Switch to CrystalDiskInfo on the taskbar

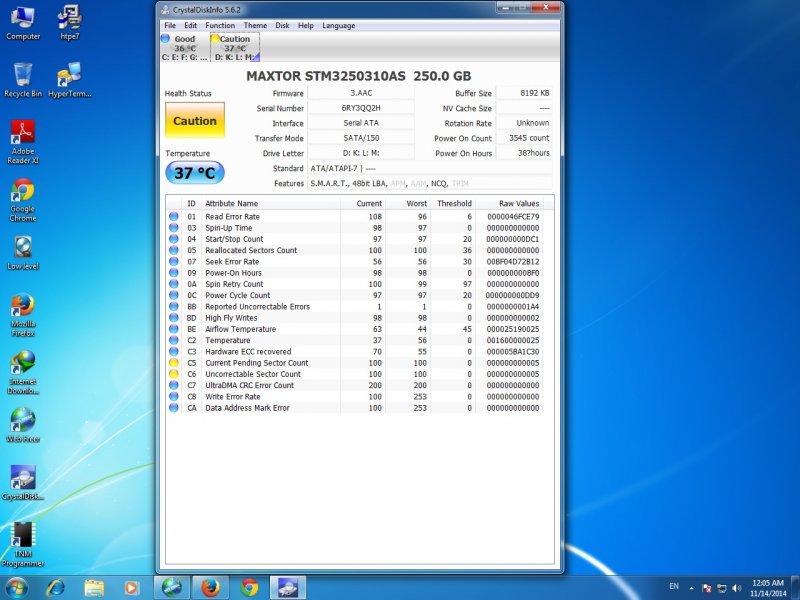point(288,588)
